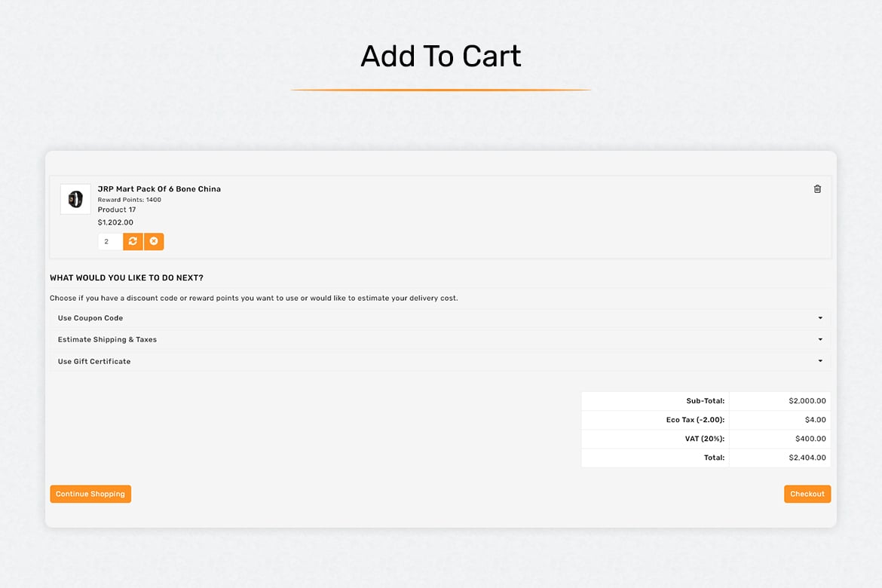This screenshot has height=588, width=882.
Task: Click the product price $1,202.00
Action: pyautogui.click(x=115, y=222)
